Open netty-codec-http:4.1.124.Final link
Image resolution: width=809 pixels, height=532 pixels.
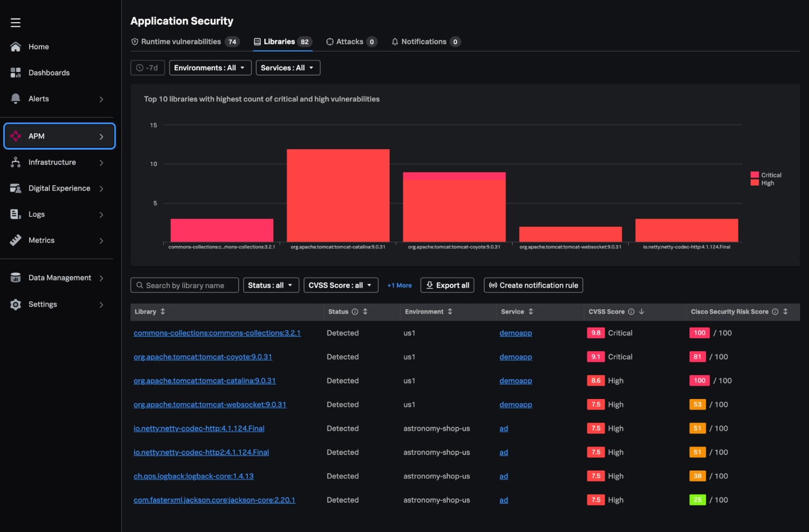point(199,428)
